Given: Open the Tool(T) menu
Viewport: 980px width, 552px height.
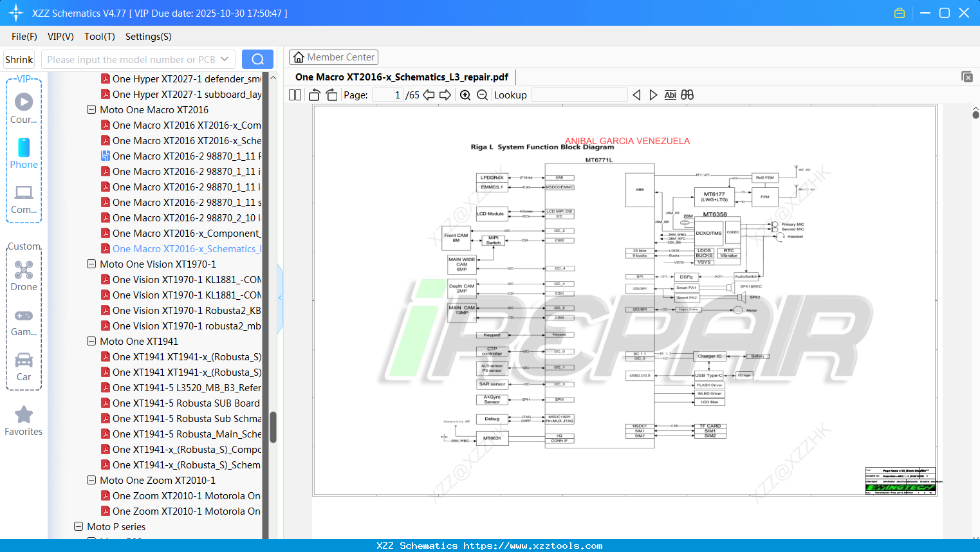Looking at the screenshot, I should pos(99,37).
